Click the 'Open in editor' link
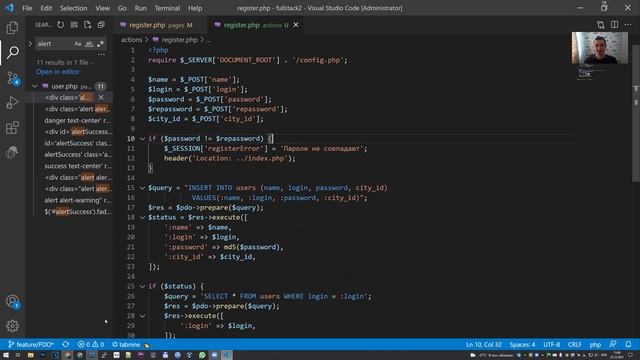This screenshot has width=640, height=360. click(x=58, y=72)
